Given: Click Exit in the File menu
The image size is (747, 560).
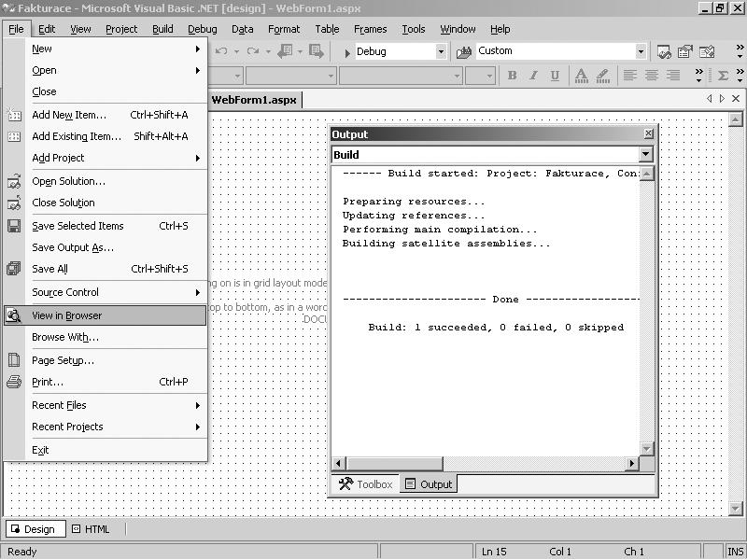Looking at the screenshot, I should (106, 450).
